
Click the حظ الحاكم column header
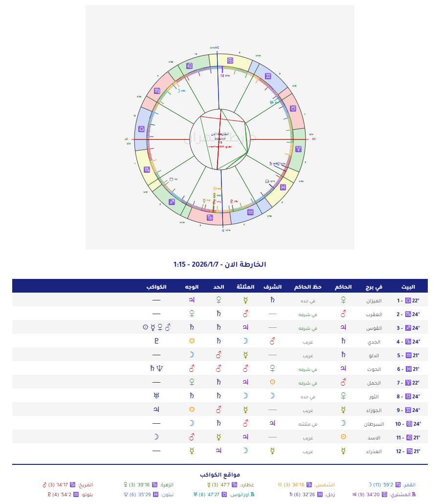coord(308,286)
